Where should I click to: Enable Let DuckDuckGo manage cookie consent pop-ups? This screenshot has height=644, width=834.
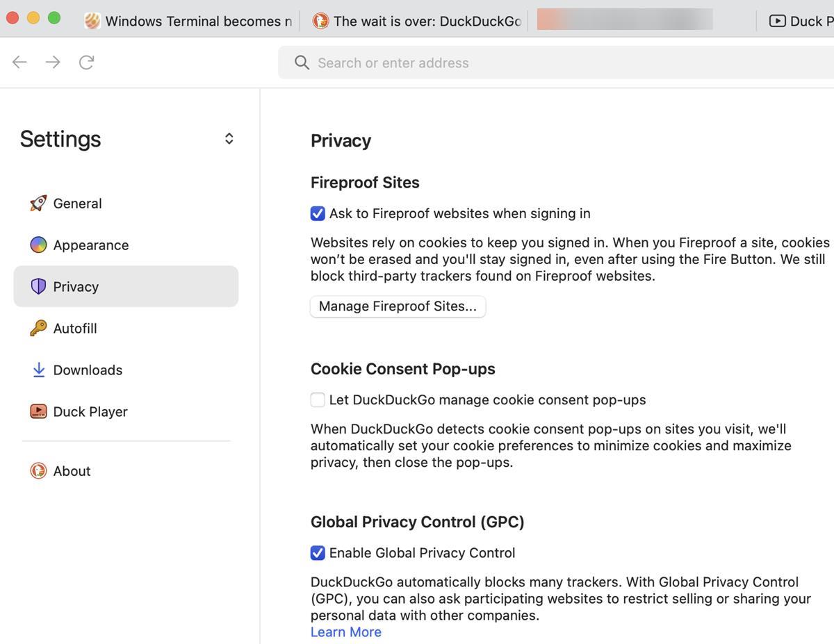click(x=318, y=399)
